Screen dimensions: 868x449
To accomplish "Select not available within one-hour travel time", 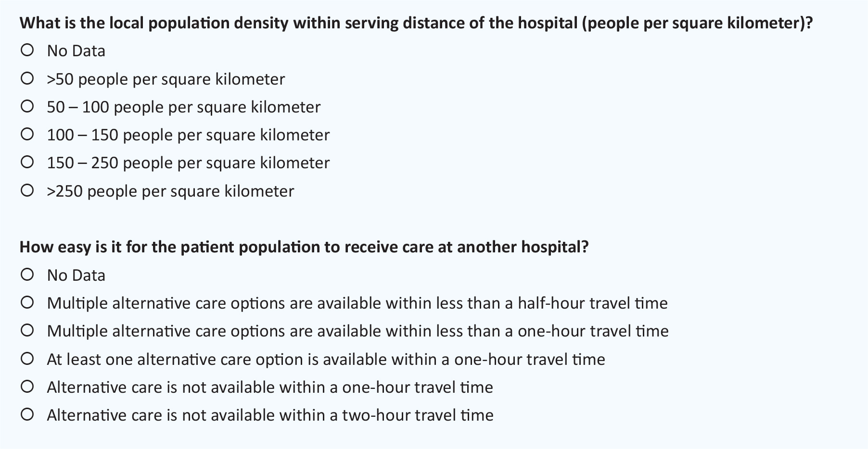I will click(27, 387).
